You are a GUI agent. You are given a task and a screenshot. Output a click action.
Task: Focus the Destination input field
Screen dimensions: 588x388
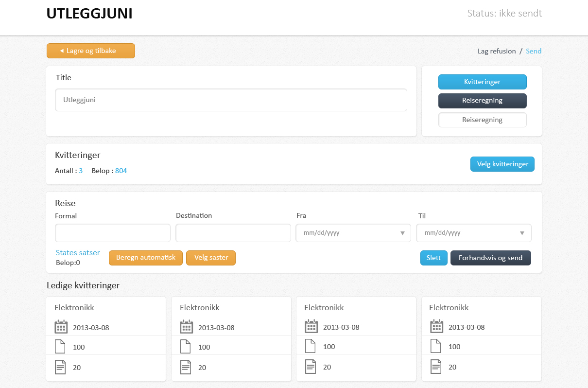(233, 233)
